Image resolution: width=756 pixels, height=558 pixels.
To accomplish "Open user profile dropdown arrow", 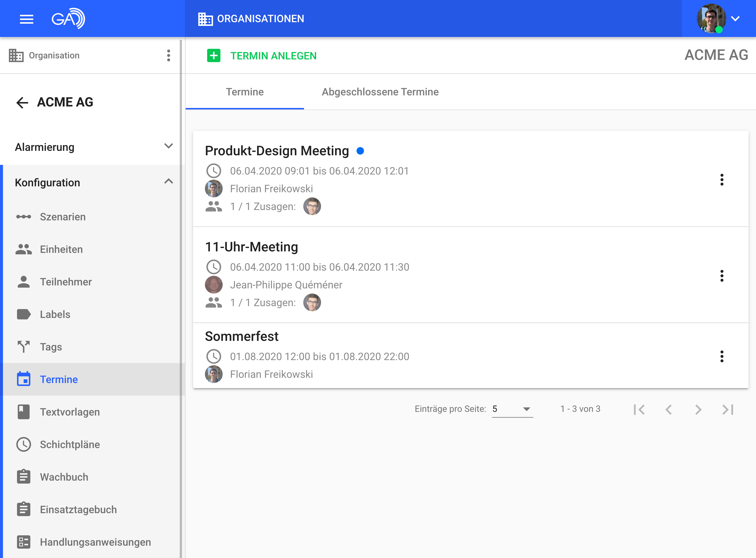I will coord(735,19).
